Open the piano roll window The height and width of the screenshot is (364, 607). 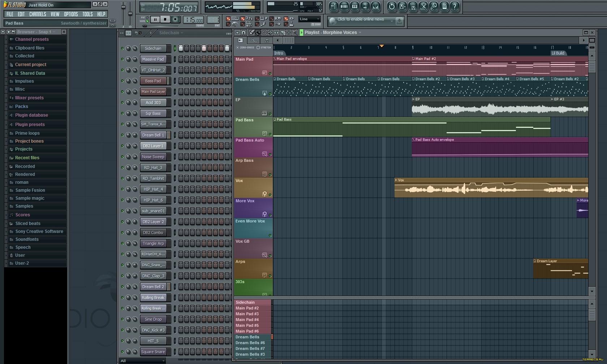(x=354, y=6)
